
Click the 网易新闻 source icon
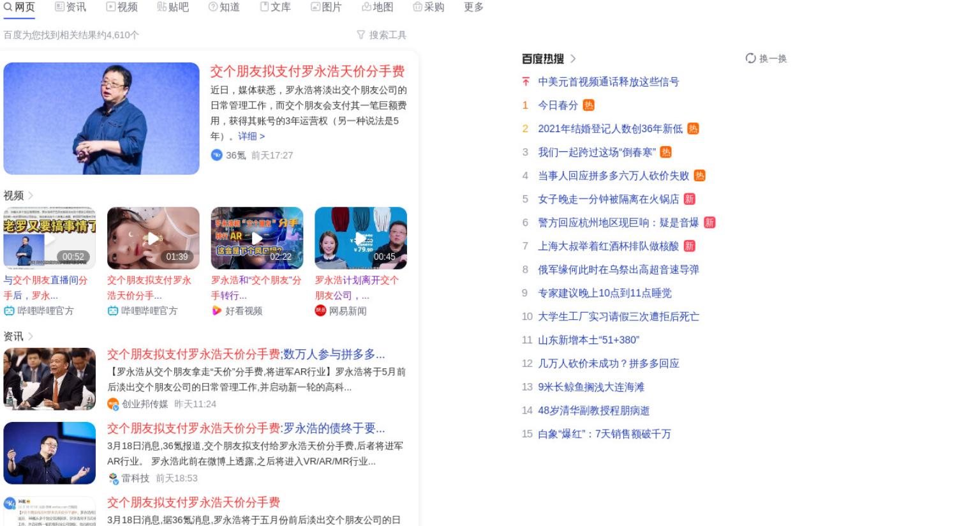[320, 311]
